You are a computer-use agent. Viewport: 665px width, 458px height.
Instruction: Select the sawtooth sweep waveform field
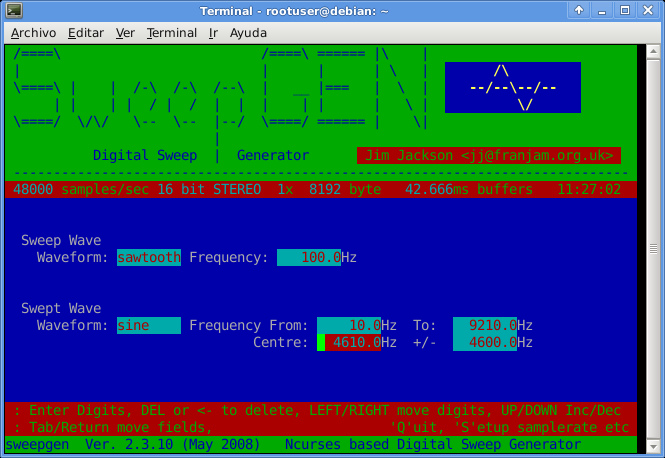pyautogui.click(x=149, y=257)
